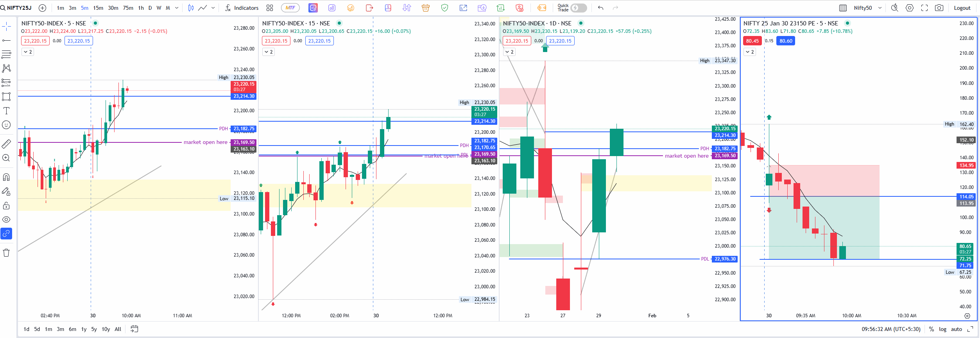
Task: Click the green shield check icon
Action: coord(444,8)
